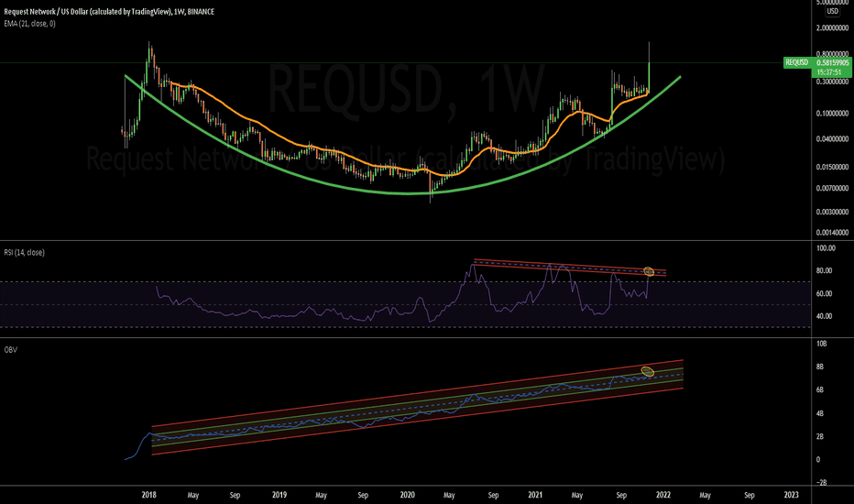
Task: Click the OBV 4B scale label
Action: click(x=820, y=413)
